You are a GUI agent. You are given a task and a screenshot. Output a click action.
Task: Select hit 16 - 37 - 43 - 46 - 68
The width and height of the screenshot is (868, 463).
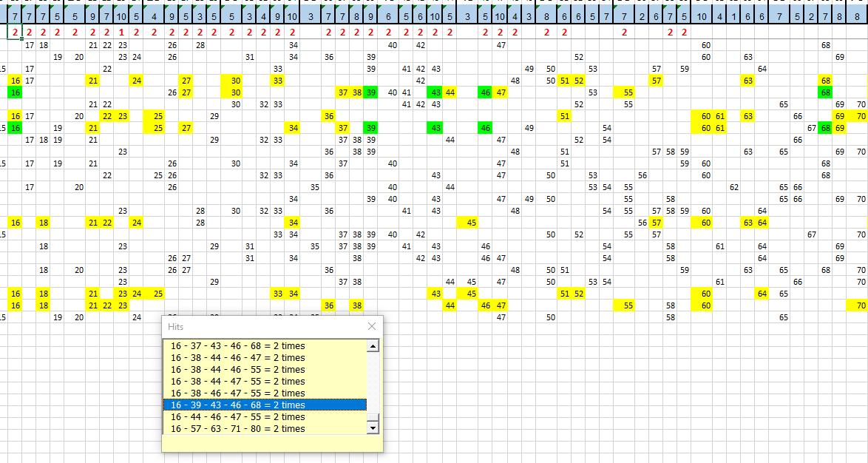[237, 345]
